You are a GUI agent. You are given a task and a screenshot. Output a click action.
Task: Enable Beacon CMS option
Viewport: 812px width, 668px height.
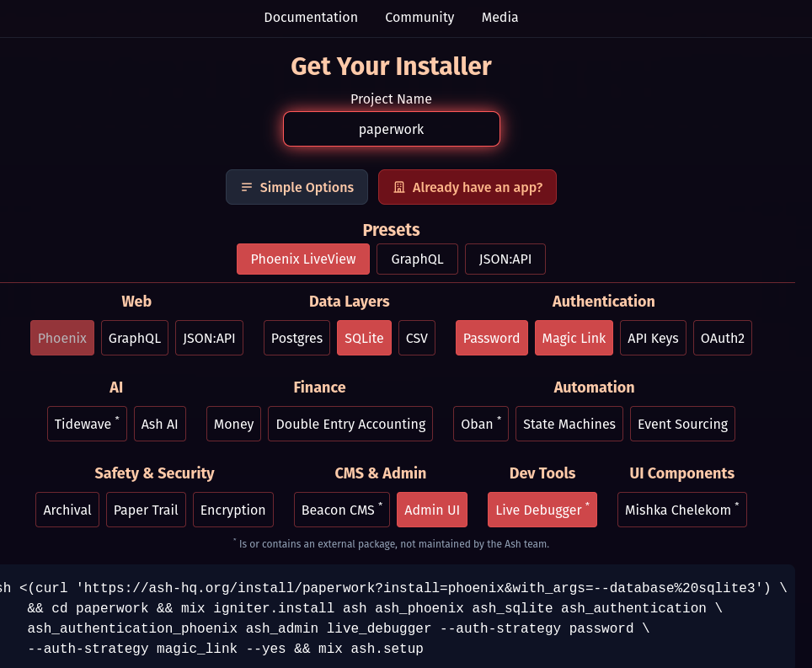coord(342,510)
